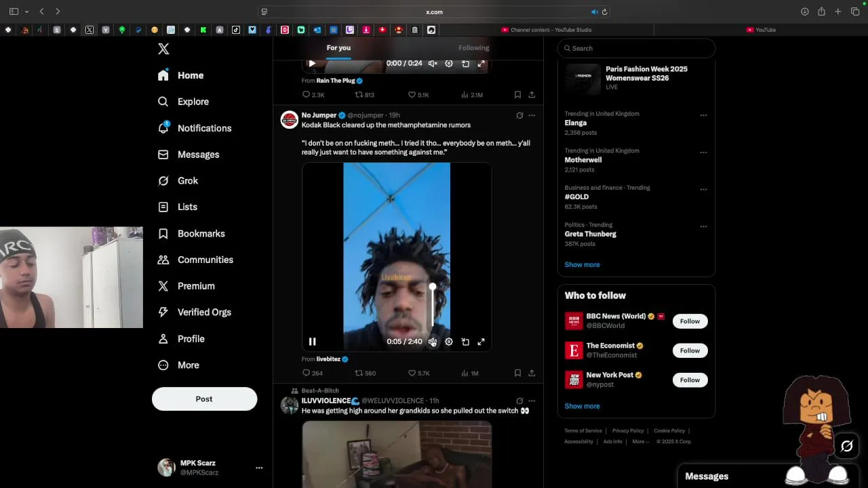This screenshot has height=488, width=868.
Task: Open Grok from sidebar
Action: pos(178,181)
